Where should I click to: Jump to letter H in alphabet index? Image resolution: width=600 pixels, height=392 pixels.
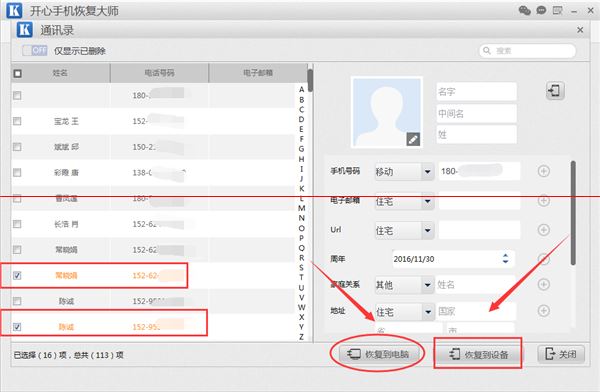point(302,159)
